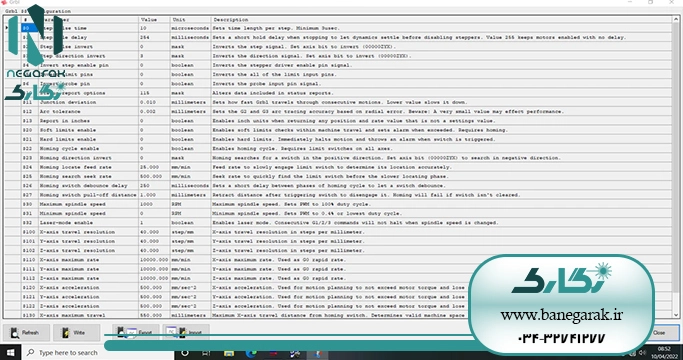Select the Arc tolerance value '0.002'

[154, 112]
